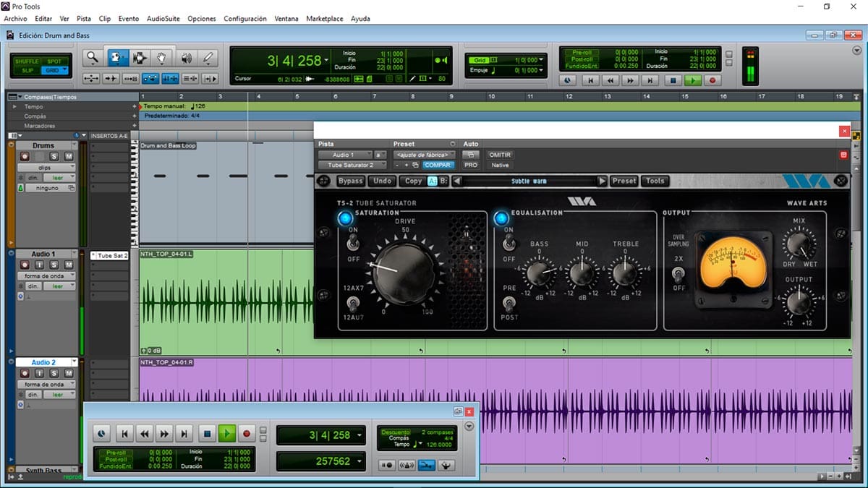Screen dimensions: 868x488
Task: Click Record in main toolbar transport
Action: click(x=712, y=81)
